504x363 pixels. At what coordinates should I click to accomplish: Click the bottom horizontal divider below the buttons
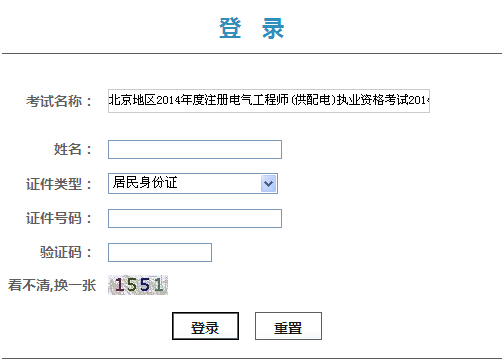[252, 359]
